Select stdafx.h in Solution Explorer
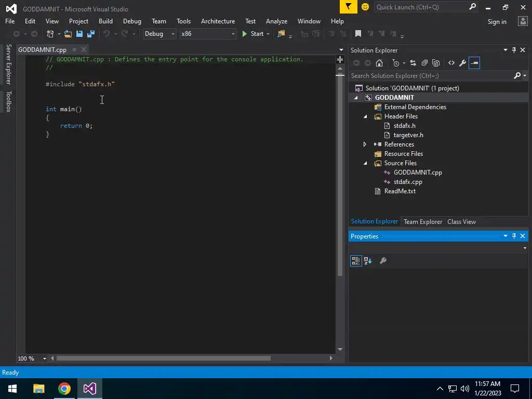This screenshot has width=532, height=399. point(404,126)
